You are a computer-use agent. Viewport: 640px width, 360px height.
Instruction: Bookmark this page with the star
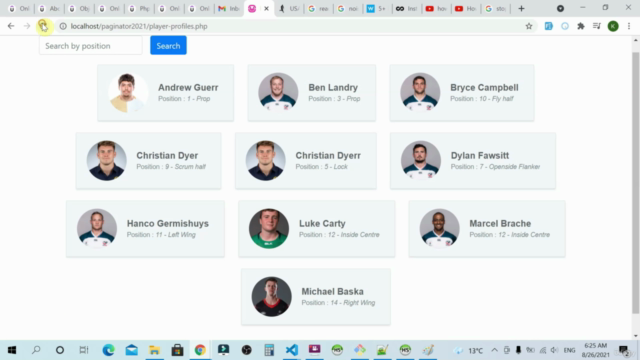(529, 26)
